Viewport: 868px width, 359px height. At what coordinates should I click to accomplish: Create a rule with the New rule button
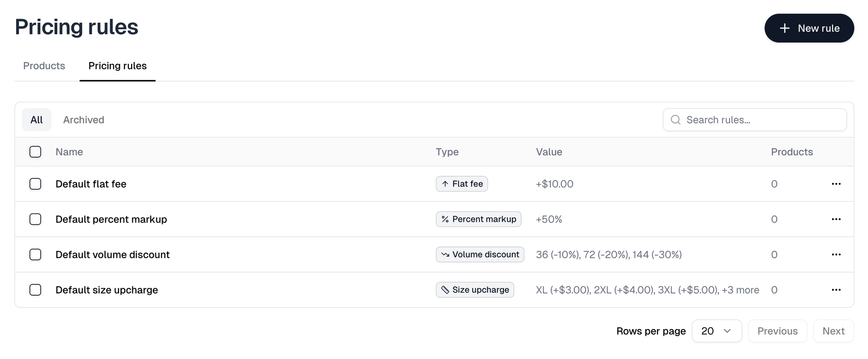[809, 28]
